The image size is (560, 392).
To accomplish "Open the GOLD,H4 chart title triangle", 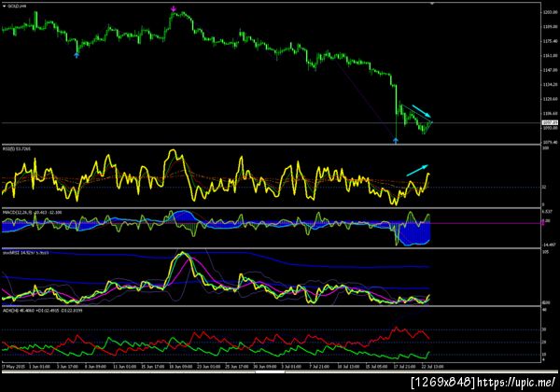I will pos(5,7).
